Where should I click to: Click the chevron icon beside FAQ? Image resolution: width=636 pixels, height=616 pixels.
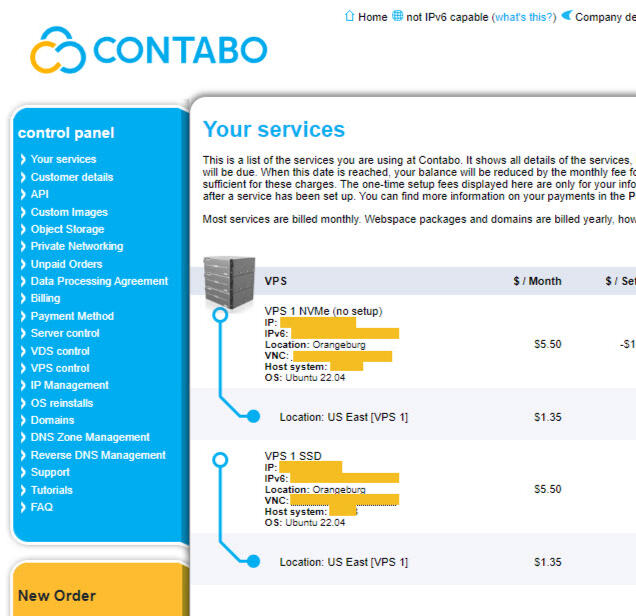click(x=23, y=507)
